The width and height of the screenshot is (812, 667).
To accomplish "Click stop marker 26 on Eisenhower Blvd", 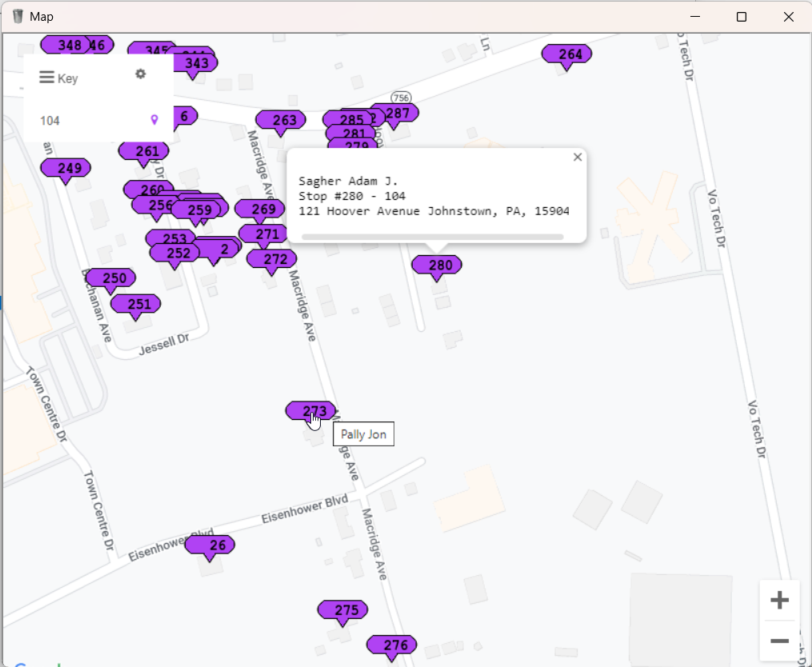I will click(x=210, y=545).
